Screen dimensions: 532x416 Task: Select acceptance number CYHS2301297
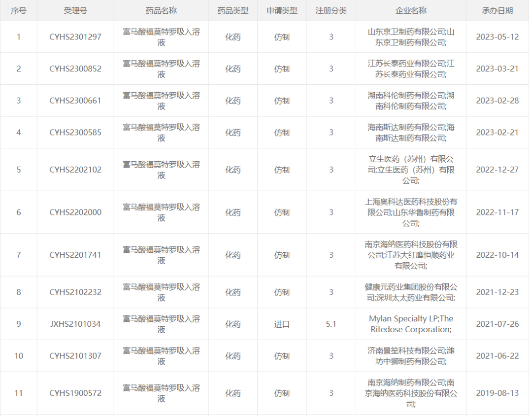[x=75, y=37]
